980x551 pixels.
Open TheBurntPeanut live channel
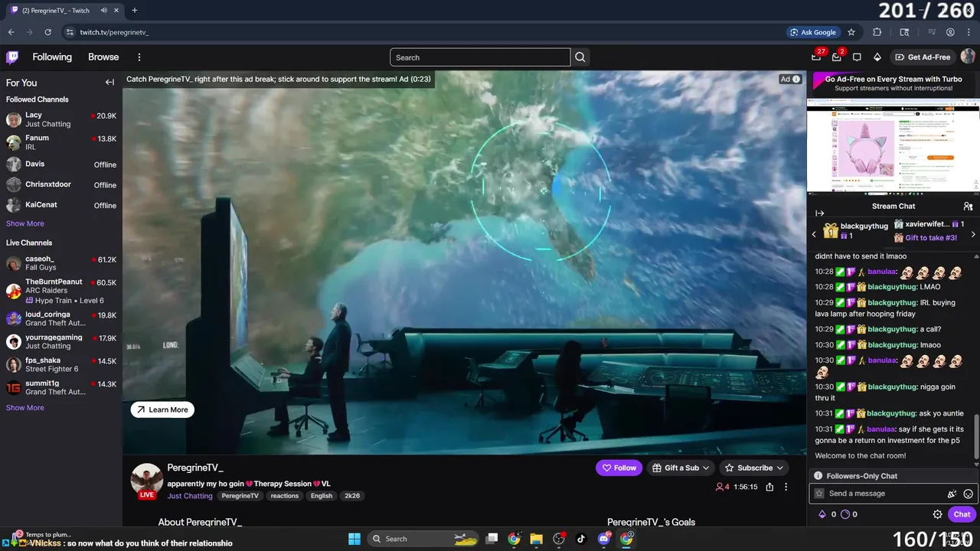[61, 291]
